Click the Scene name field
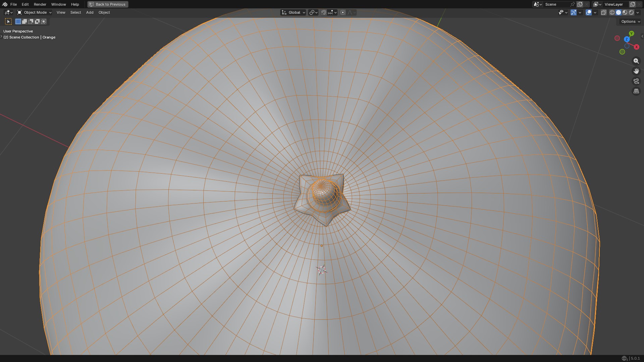The width and height of the screenshot is (644, 362). coord(556,4)
